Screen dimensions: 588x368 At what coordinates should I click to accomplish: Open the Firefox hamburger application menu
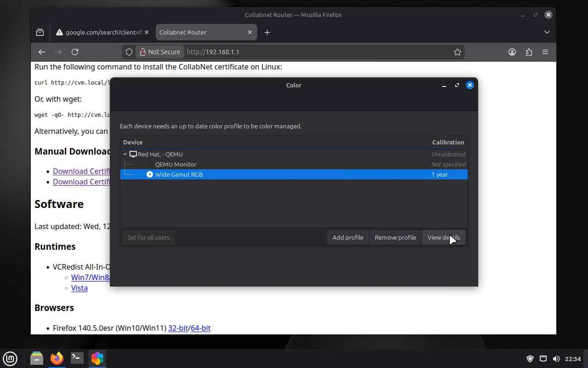545,52
